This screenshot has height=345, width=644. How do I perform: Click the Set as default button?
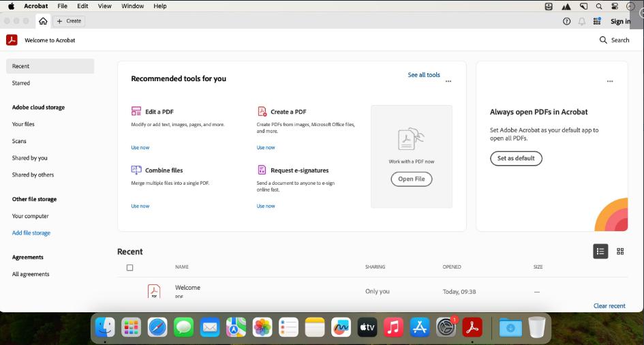516,159
